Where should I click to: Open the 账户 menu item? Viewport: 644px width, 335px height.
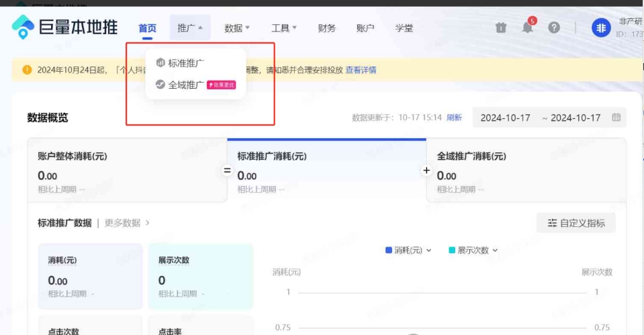pyautogui.click(x=365, y=28)
